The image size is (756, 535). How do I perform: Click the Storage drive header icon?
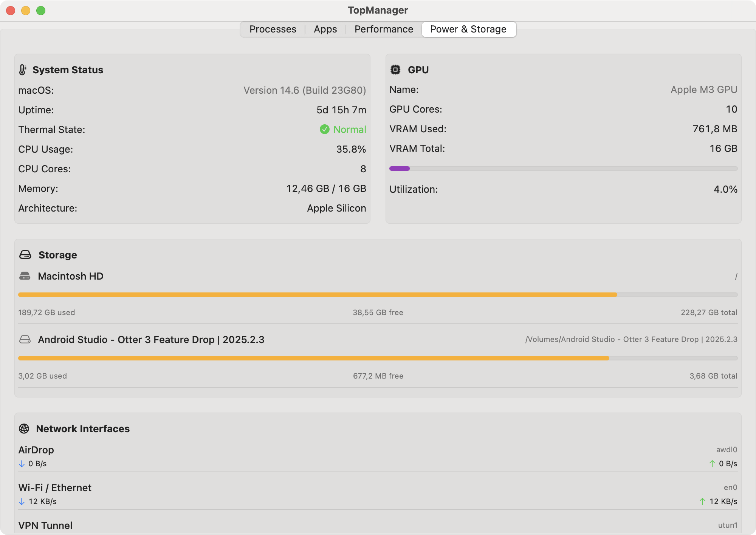(x=25, y=255)
